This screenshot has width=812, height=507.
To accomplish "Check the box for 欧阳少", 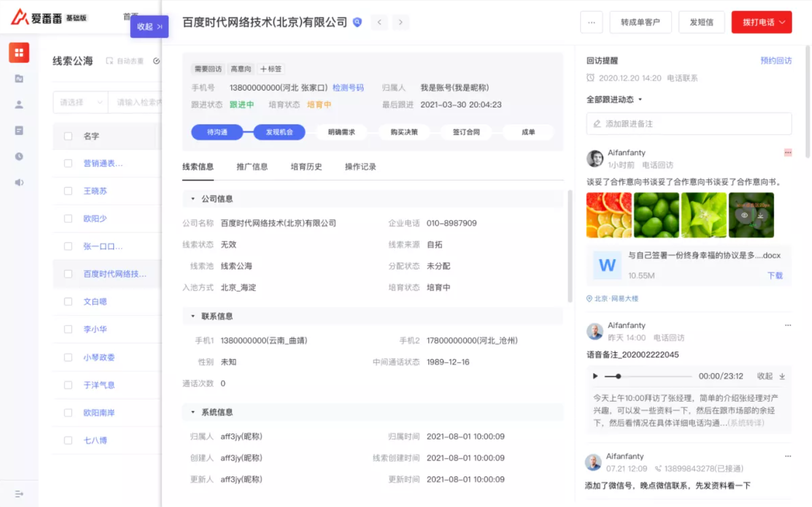I will (x=68, y=218).
